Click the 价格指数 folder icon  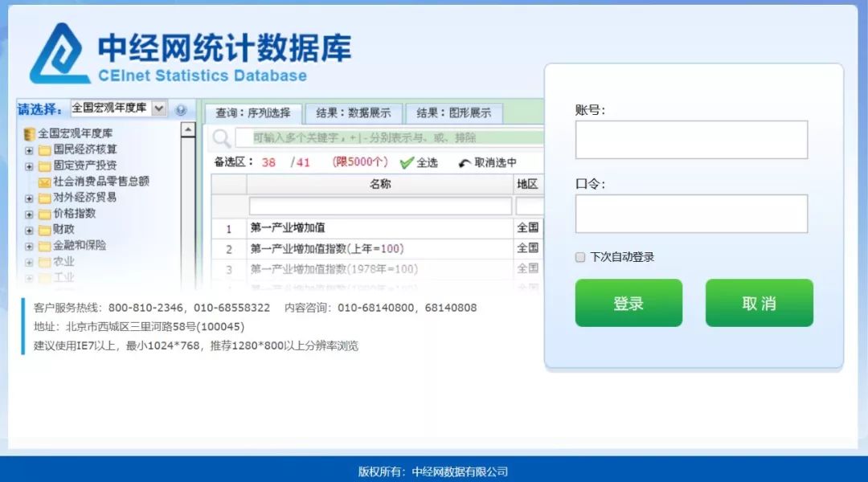click(x=45, y=214)
